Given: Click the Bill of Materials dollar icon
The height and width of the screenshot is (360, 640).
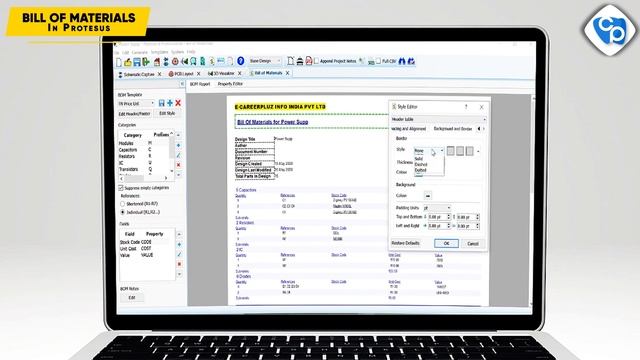Looking at the screenshot, I should 211,62.
